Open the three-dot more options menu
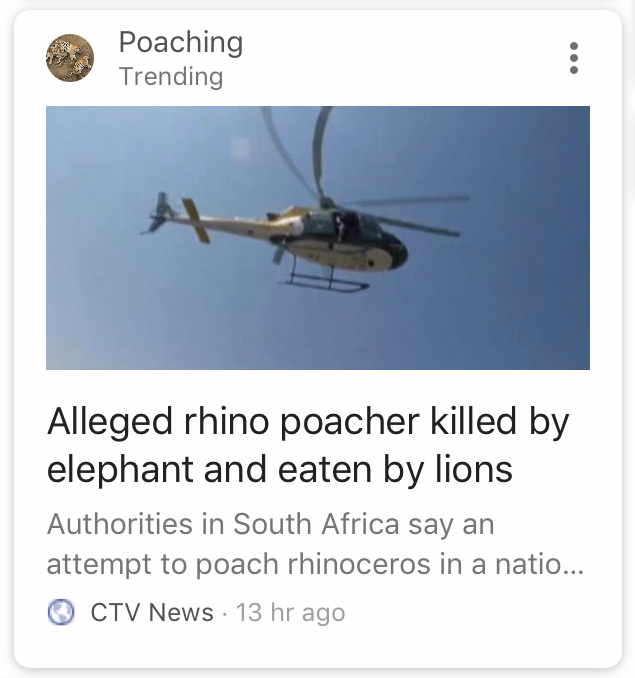 coord(573,58)
